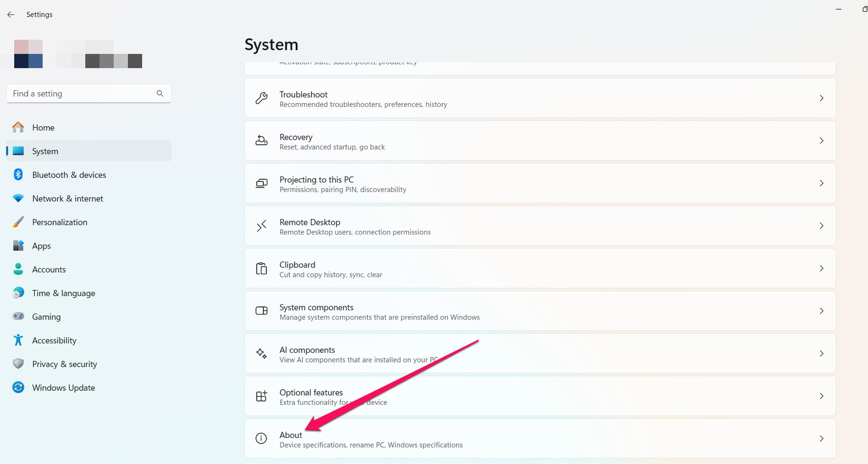
Task: Click the AI components sparkle icon
Action: (x=261, y=353)
